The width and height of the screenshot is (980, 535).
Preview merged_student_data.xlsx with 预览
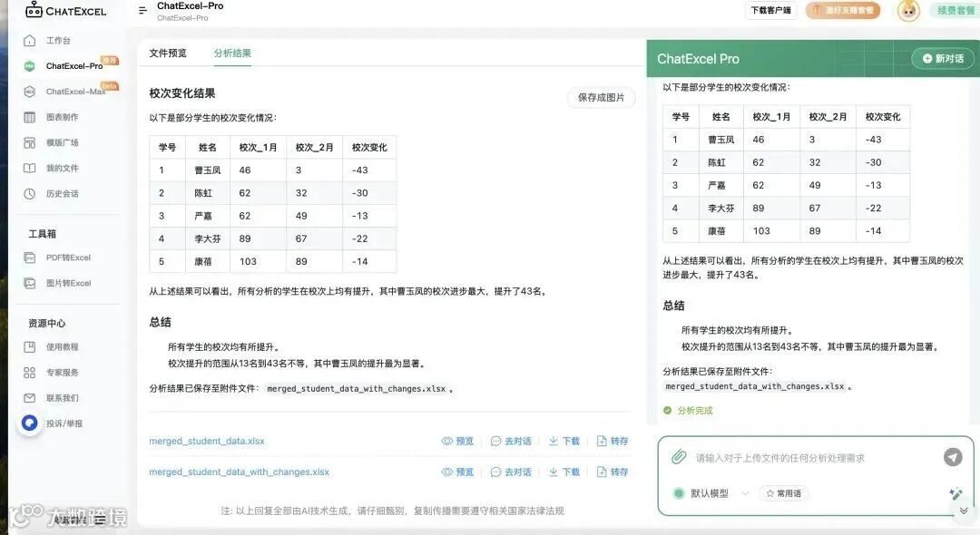coord(457,441)
